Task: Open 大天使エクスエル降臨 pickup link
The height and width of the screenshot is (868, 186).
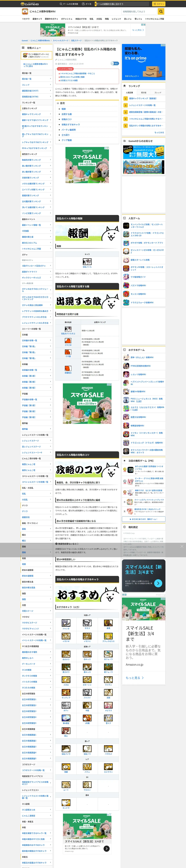Action: click(69, 81)
